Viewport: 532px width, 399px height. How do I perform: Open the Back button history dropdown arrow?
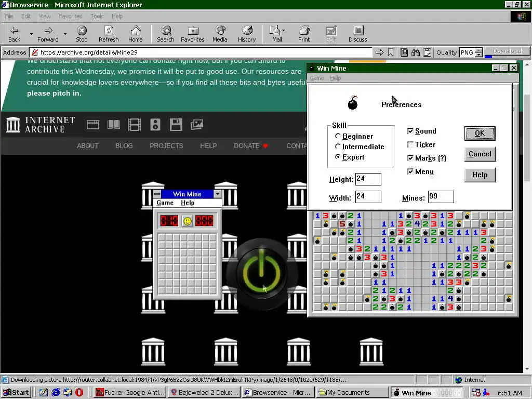pyautogui.click(x=31, y=34)
